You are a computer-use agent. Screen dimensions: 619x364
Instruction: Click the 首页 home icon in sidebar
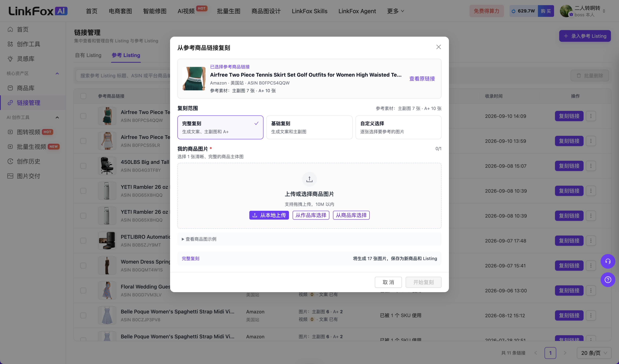click(10, 30)
